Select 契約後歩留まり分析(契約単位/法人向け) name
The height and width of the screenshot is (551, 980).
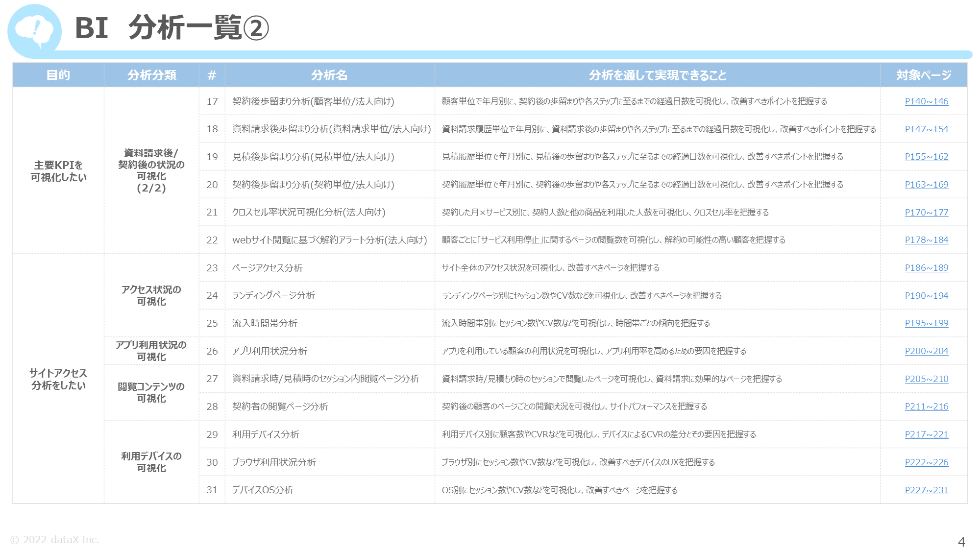313,185
